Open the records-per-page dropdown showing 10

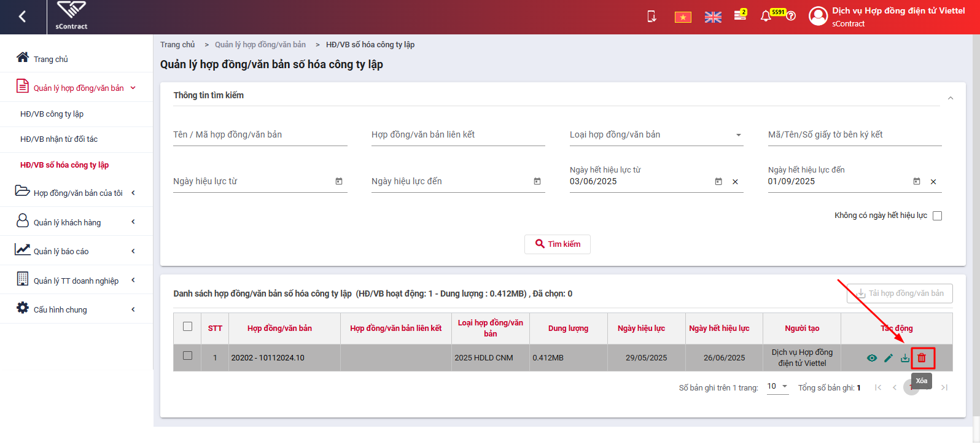(777, 387)
